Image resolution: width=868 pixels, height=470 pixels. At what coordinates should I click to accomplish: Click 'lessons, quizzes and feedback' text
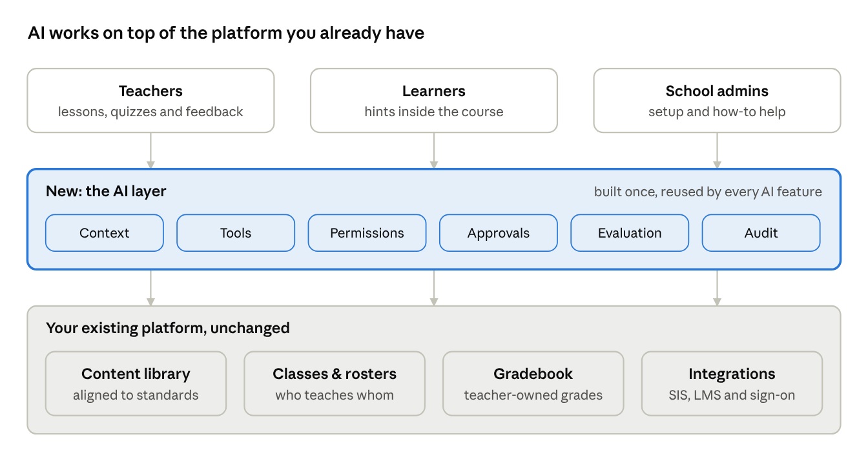(150, 112)
